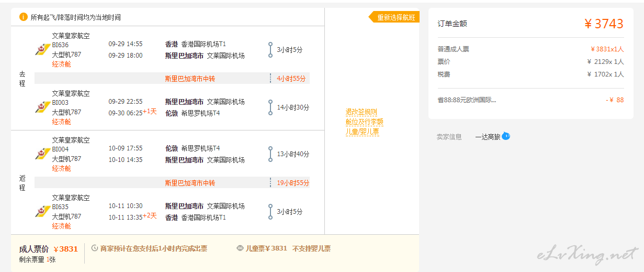Screen dimensions: 644x272
Task: Click the airline logo for flight BI636
Action: pyautogui.click(x=42, y=50)
